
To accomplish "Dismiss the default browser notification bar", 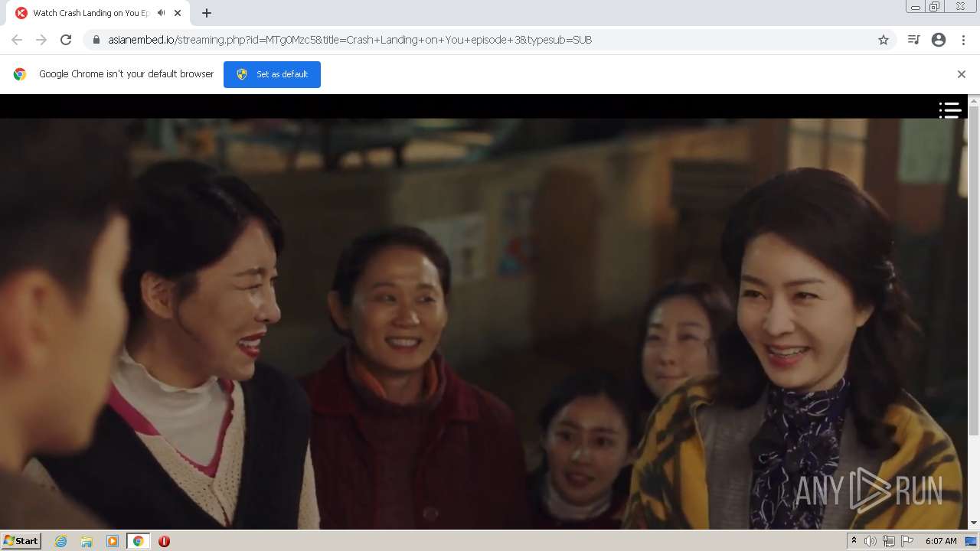I will click(x=962, y=74).
